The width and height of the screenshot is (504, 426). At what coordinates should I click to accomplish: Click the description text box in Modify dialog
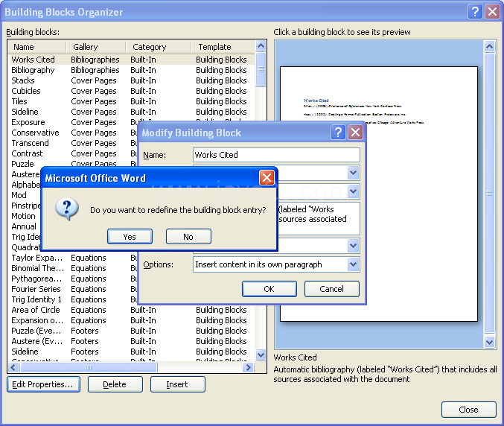[x=319, y=219]
